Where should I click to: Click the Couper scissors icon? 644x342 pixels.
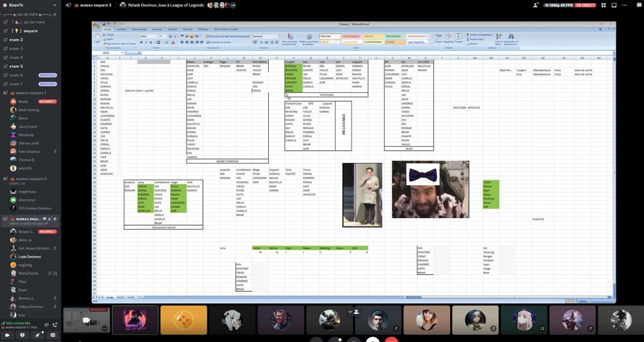point(104,35)
